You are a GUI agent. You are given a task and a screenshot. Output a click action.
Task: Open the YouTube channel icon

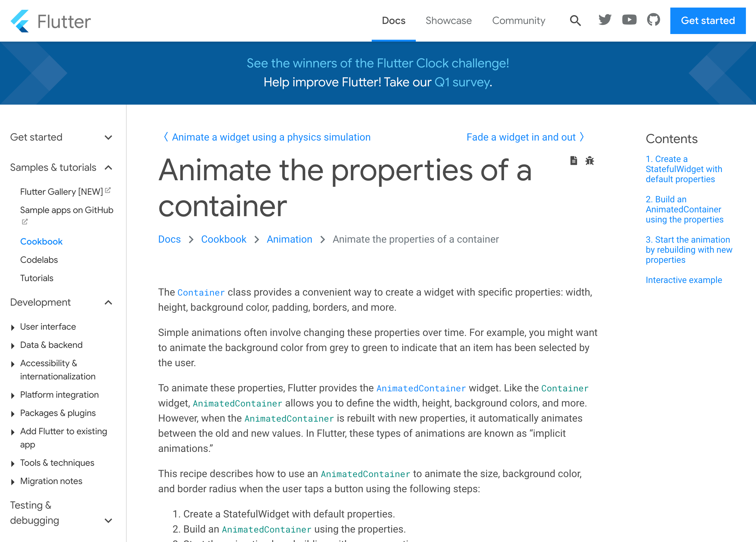point(629,20)
